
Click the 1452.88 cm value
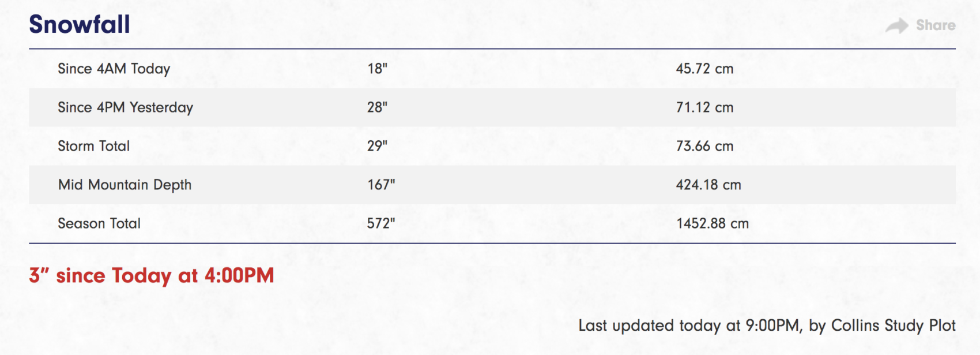click(713, 223)
